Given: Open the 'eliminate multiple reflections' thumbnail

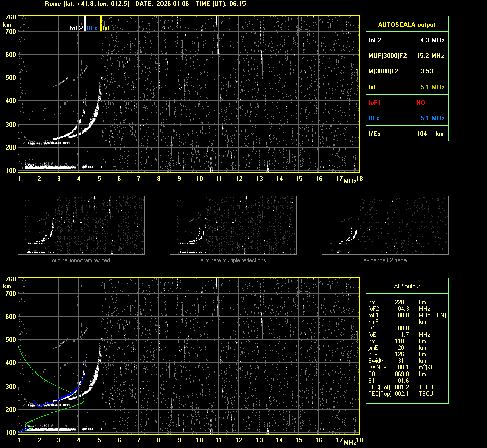Looking at the screenshot, I should [x=233, y=225].
